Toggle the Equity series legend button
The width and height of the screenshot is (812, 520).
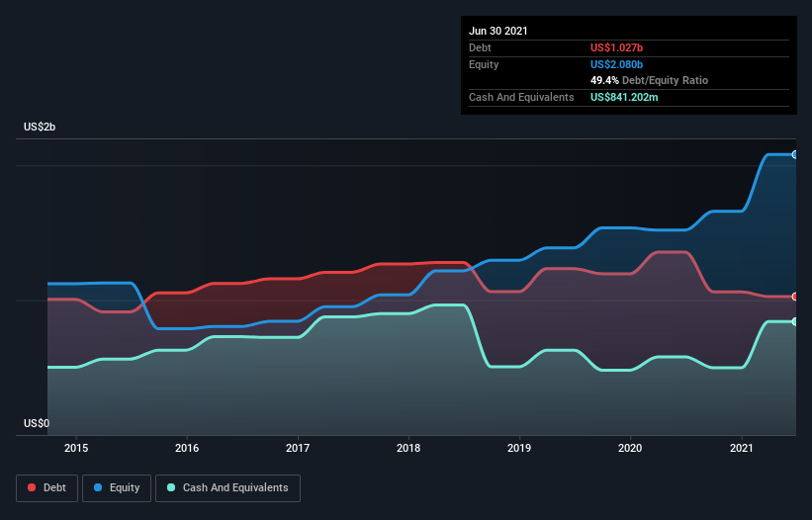[117, 488]
